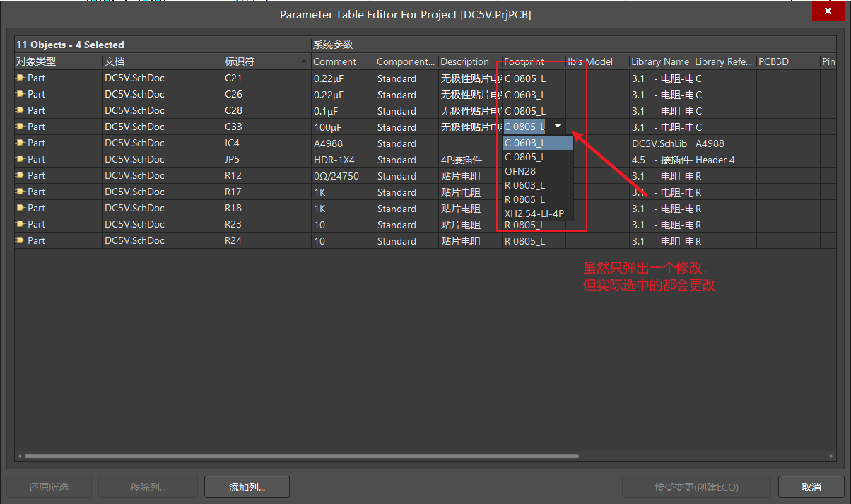The image size is (851, 504).
Task: Click the Ibis Model column header
Action: point(597,61)
